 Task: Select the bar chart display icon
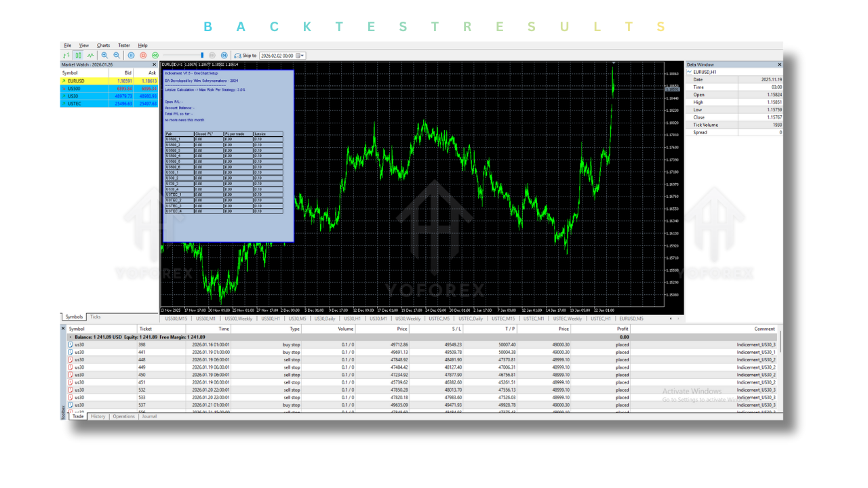[68, 55]
